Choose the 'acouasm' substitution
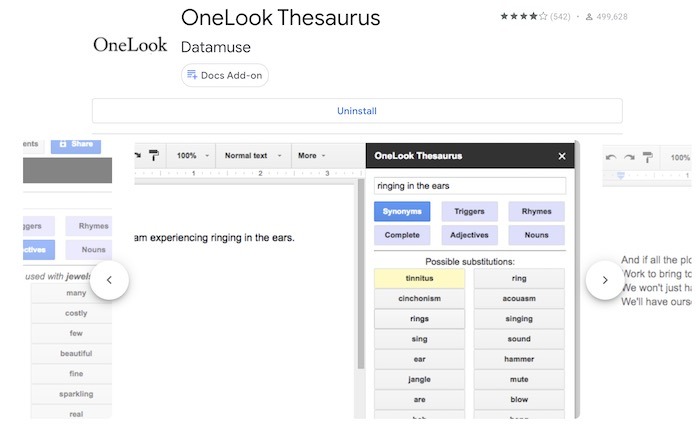The width and height of the screenshot is (700, 430). click(x=519, y=298)
